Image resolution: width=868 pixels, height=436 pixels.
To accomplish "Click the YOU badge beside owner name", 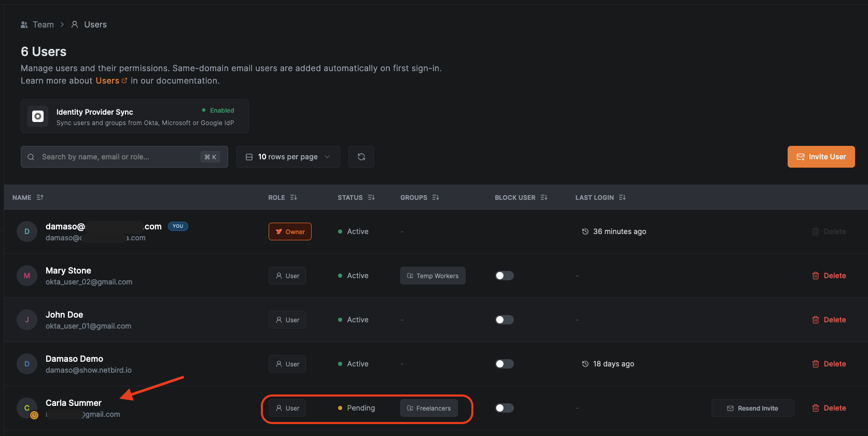I will 178,226.
